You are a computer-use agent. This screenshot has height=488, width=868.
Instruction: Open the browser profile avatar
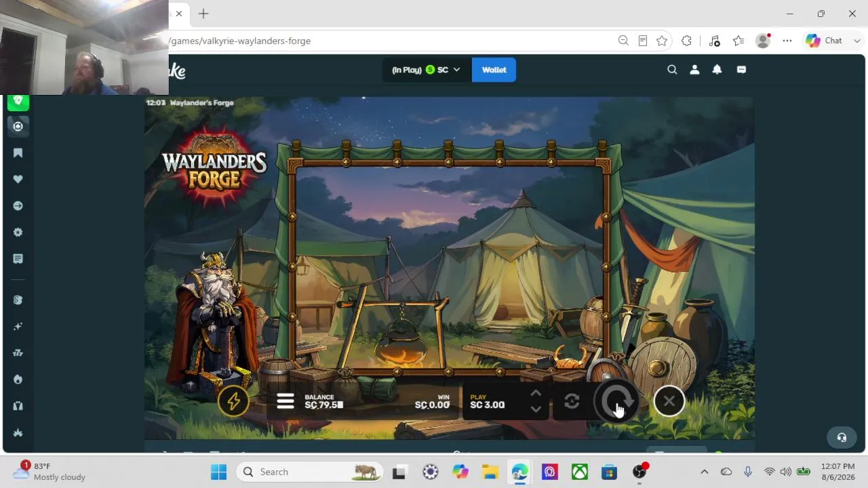763,41
